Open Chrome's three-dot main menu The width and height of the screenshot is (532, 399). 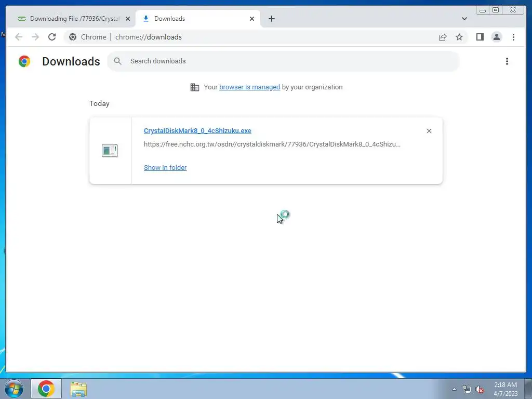coord(513,37)
